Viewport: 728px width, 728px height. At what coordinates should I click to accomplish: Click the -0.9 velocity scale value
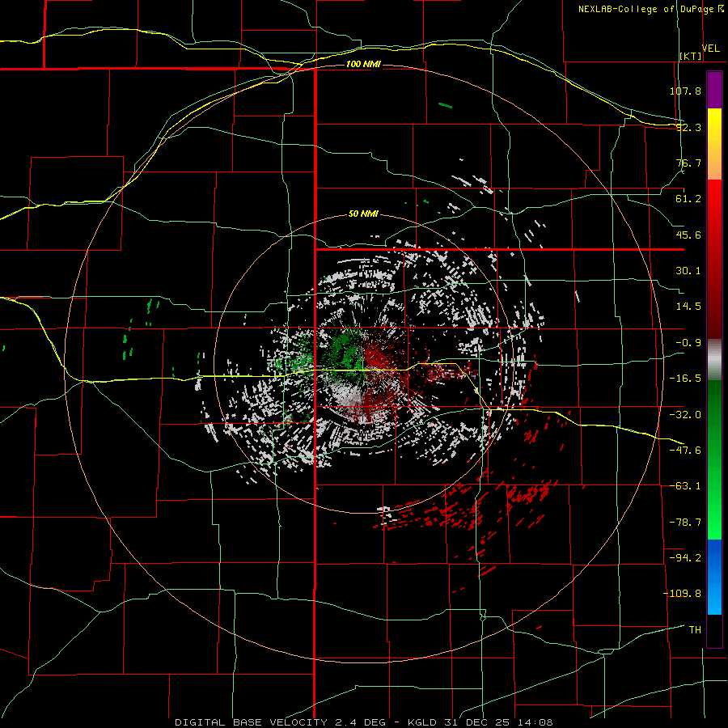(x=688, y=343)
